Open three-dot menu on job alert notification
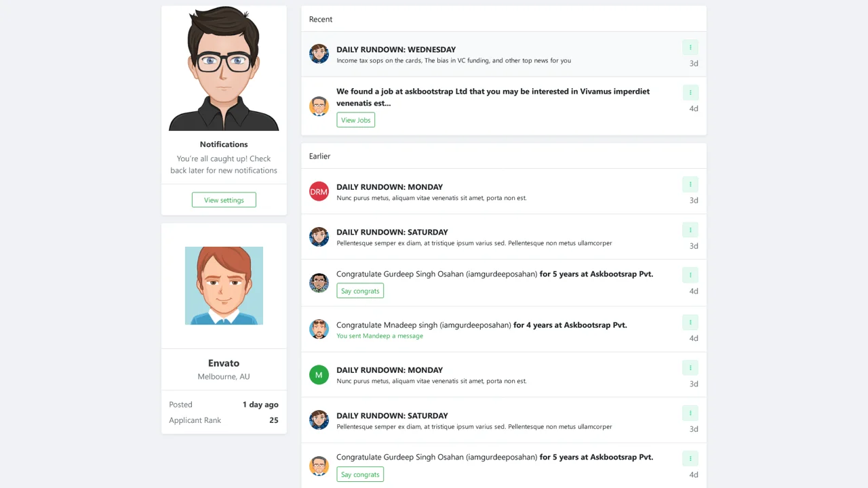The width and height of the screenshot is (868, 488). pyautogui.click(x=690, y=92)
